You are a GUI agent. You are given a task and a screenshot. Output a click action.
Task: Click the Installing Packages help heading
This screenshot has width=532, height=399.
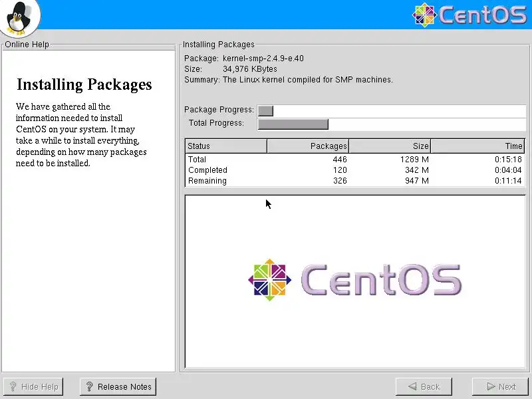tap(84, 85)
